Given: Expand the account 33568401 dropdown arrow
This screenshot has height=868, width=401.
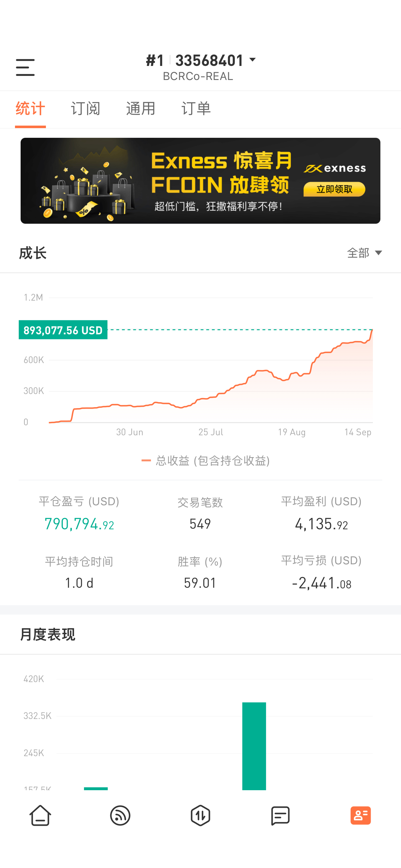Looking at the screenshot, I should [x=253, y=60].
